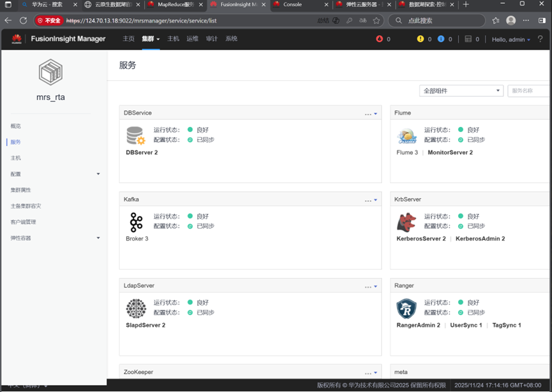Expand the 弹性容器 sidebar submenu

coord(98,238)
